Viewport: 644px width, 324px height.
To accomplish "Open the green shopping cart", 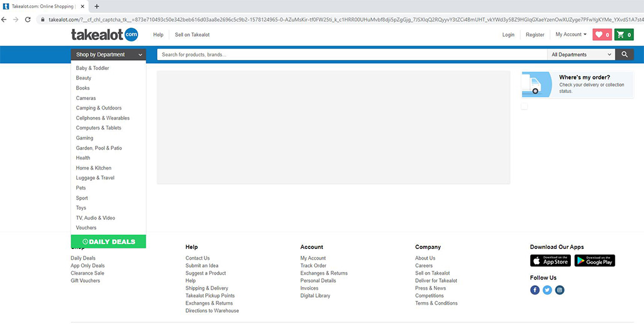I will click(x=624, y=35).
